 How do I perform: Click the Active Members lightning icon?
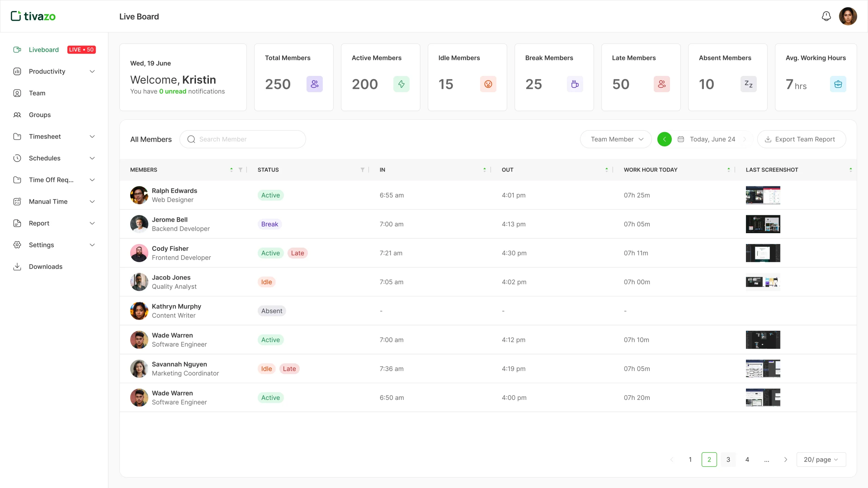[x=401, y=84]
